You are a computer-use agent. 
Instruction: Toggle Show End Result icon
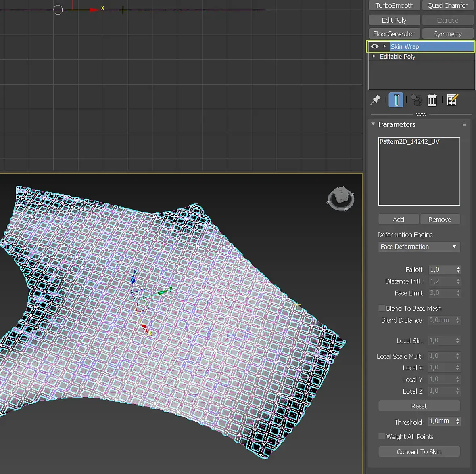pyautogui.click(x=396, y=100)
